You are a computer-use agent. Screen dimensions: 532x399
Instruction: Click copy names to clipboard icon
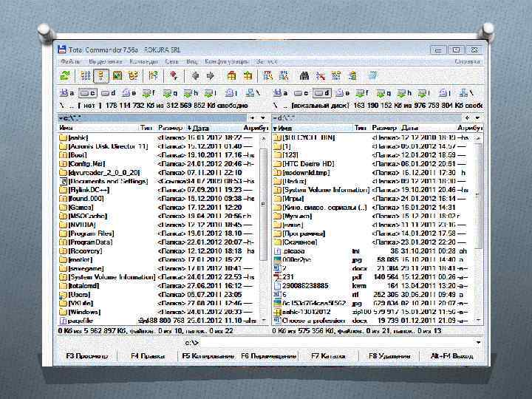tap(353, 75)
